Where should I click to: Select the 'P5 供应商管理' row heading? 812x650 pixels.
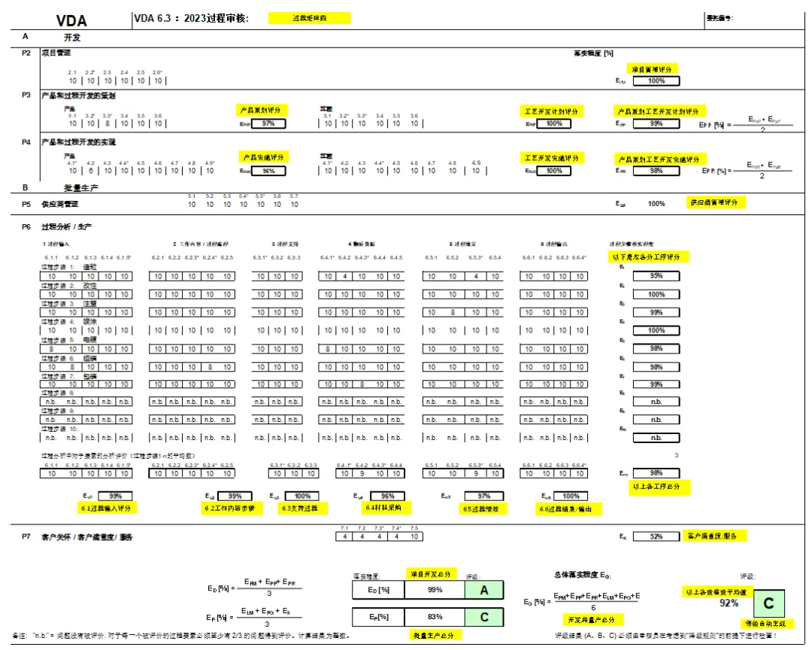(50, 204)
